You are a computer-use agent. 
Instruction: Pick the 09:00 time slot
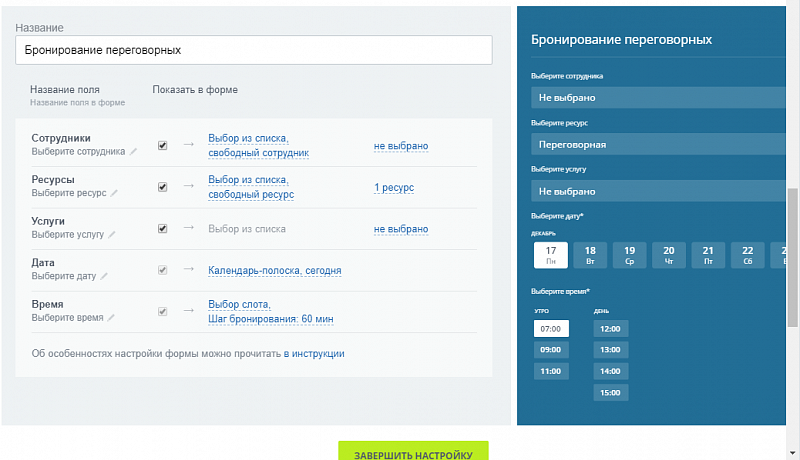551,350
